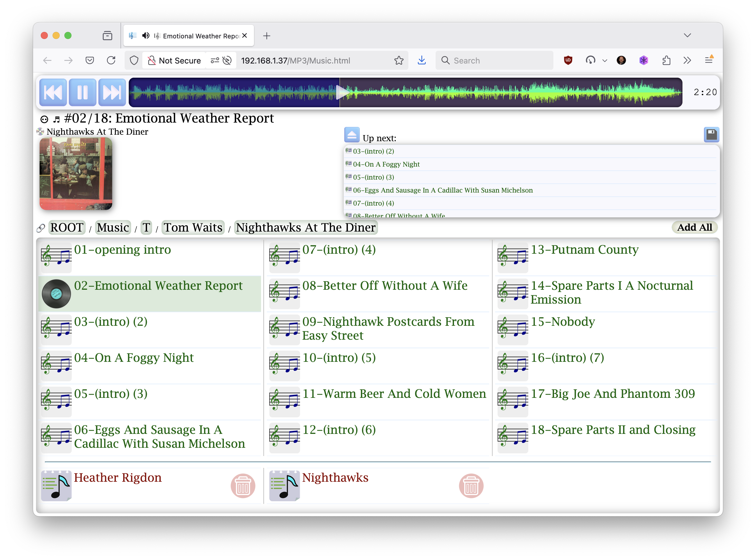The height and width of the screenshot is (560, 756).
Task: Skip to the previous track
Action: [53, 92]
